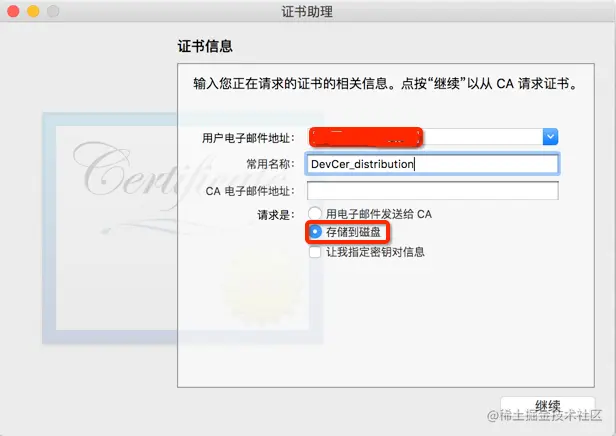This screenshot has height=436, width=616.
Task: Click the 证书信息 heading
Action: (x=205, y=46)
